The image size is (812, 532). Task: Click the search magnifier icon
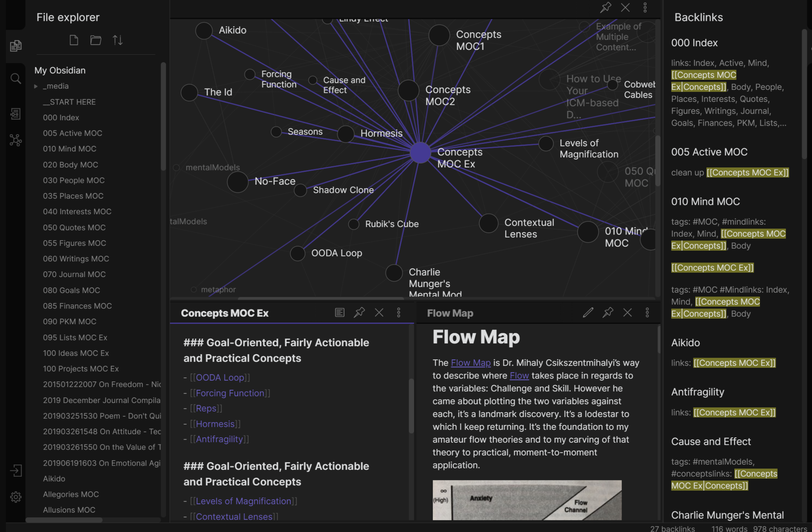(x=15, y=78)
